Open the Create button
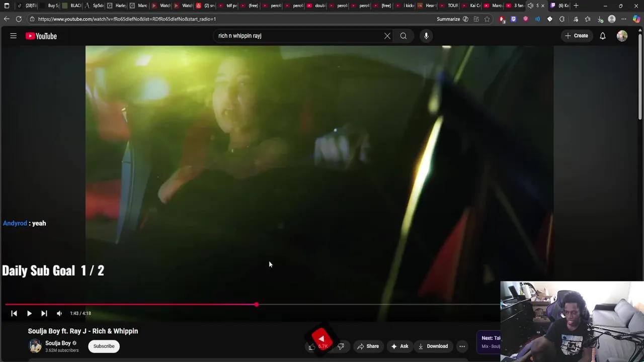This screenshot has height=362, width=644. point(577,36)
